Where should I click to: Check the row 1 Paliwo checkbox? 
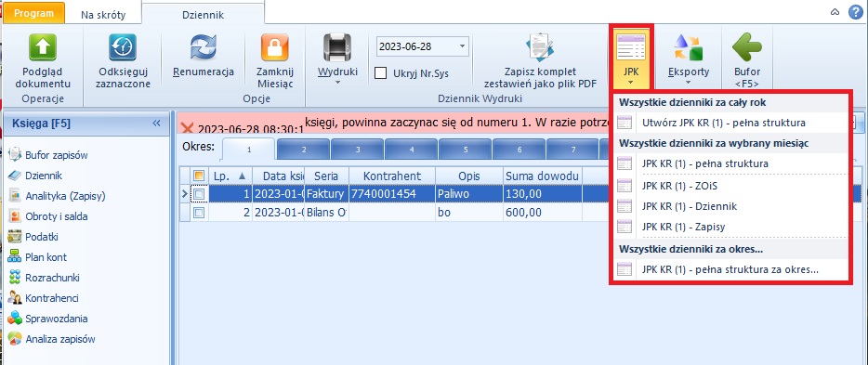(199, 193)
